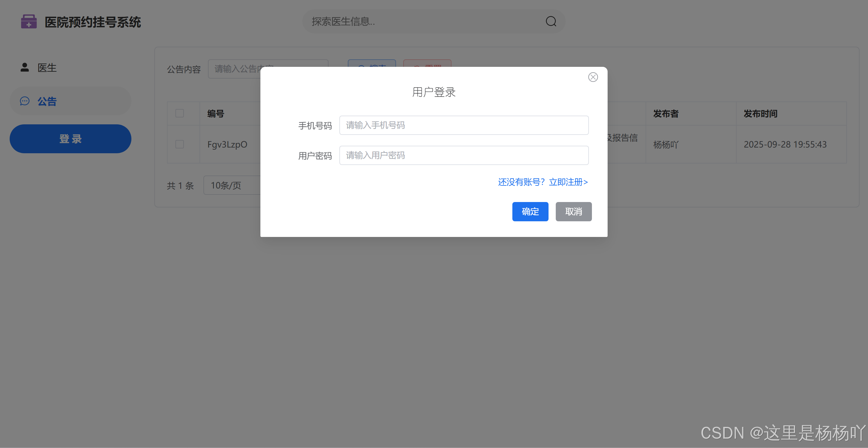Click the 医生 person icon in sidebar
This screenshot has width=868, height=448.
click(25, 67)
